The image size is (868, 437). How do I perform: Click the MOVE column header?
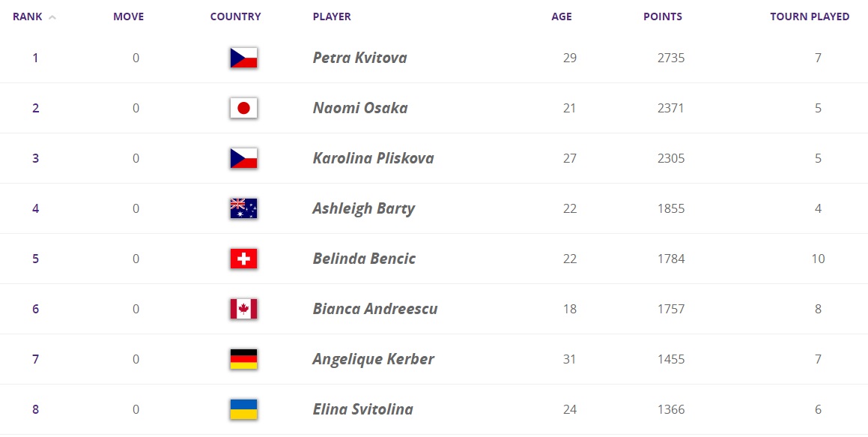coord(128,16)
